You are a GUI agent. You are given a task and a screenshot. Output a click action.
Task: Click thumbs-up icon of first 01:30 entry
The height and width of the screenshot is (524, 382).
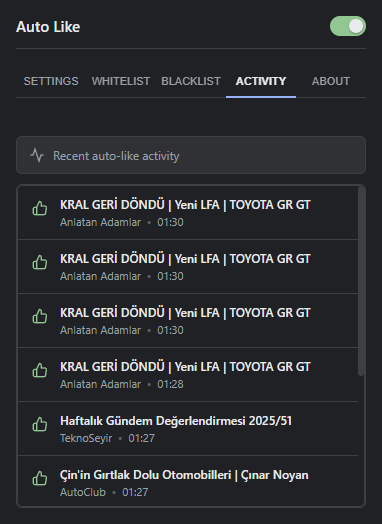[x=40, y=209]
